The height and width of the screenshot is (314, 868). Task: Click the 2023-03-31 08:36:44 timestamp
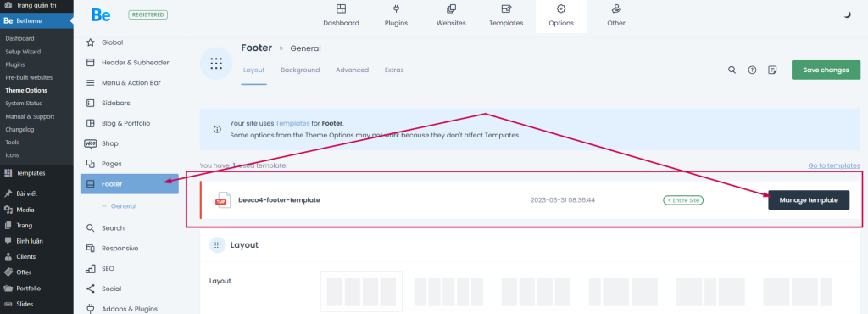coord(563,200)
